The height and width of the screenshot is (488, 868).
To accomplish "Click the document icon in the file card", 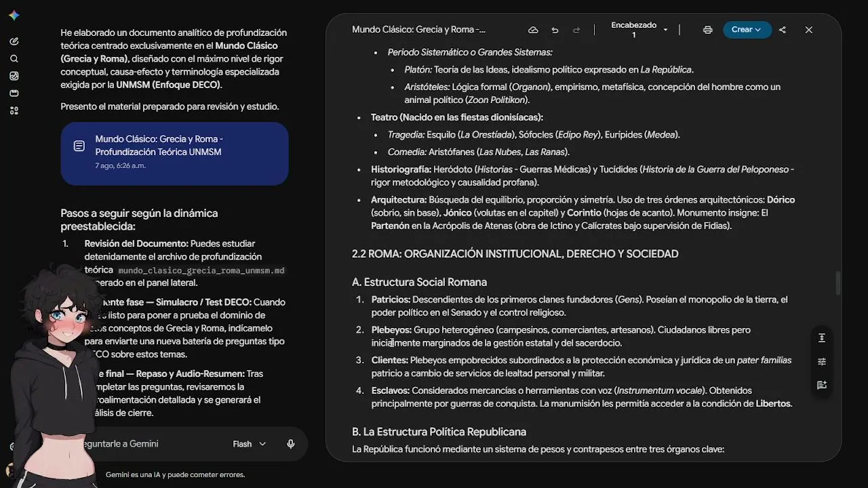I will tap(79, 146).
